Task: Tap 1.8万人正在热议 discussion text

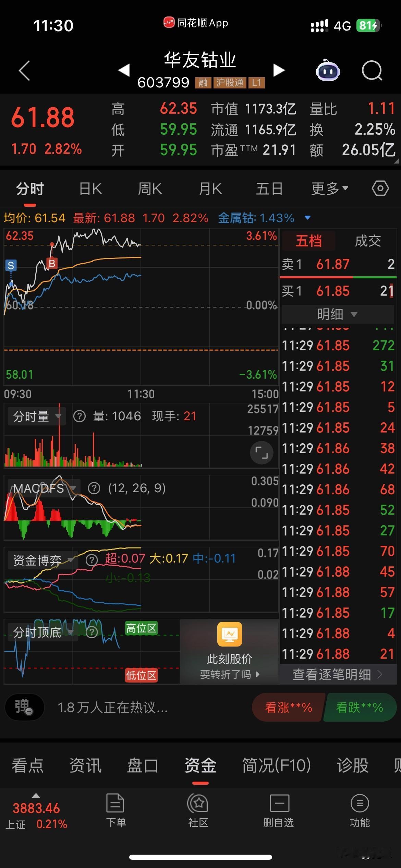Action: click(112, 707)
